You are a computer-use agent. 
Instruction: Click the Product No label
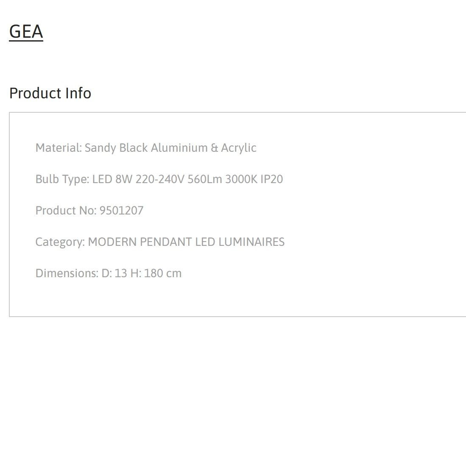(66, 211)
